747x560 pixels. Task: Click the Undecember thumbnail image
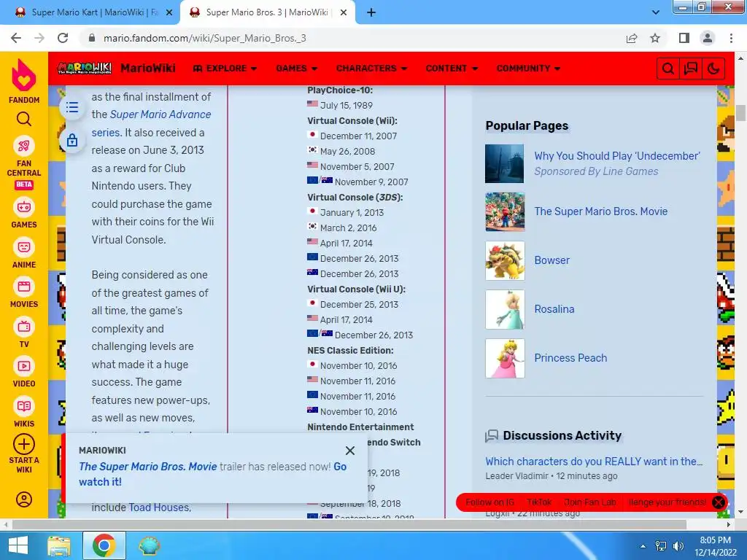(x=505, y=164)
